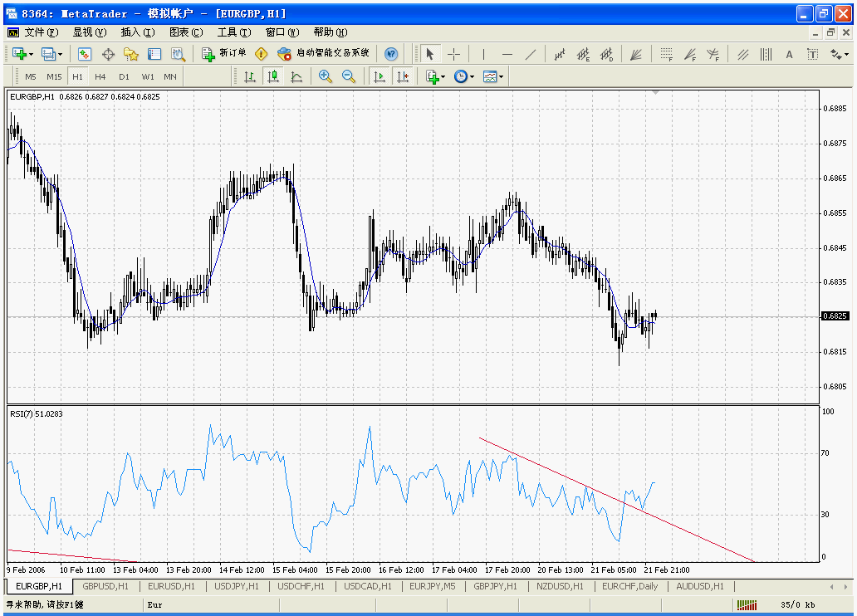The image size is (857, 616).
Task: Zoom in on the chart
Action: click(x=326, y=76)
